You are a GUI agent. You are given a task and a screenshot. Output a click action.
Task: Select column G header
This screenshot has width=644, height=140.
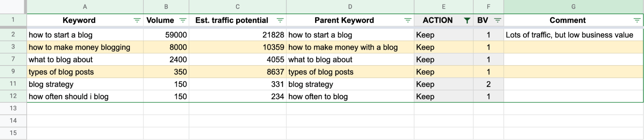(573, 7)
